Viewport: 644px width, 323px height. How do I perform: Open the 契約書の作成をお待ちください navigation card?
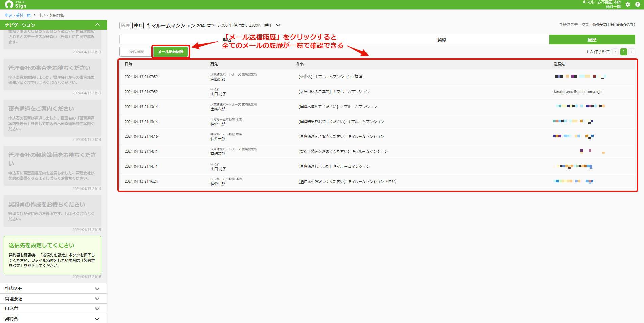coord(52,211)
